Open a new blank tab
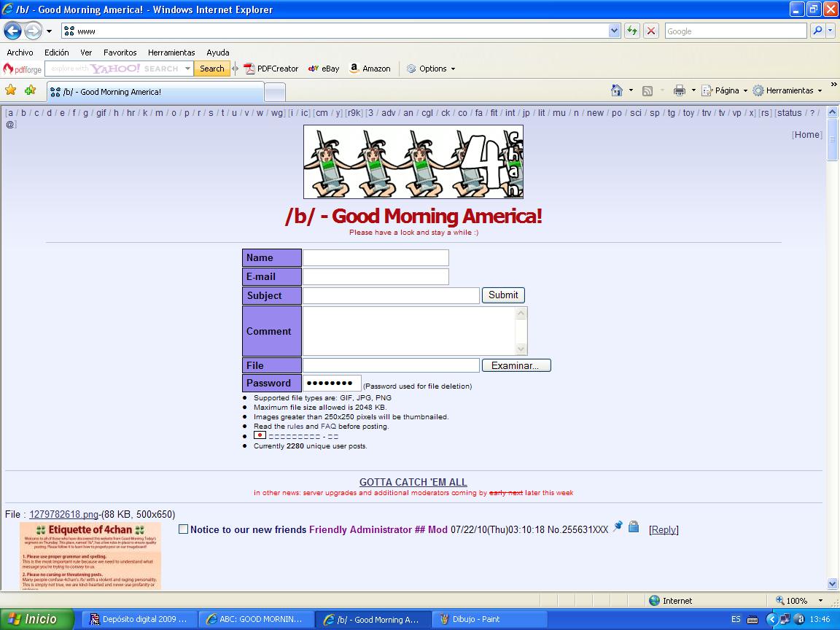The height and width of the screenshot is (630, 840). [x=275, y=92]
